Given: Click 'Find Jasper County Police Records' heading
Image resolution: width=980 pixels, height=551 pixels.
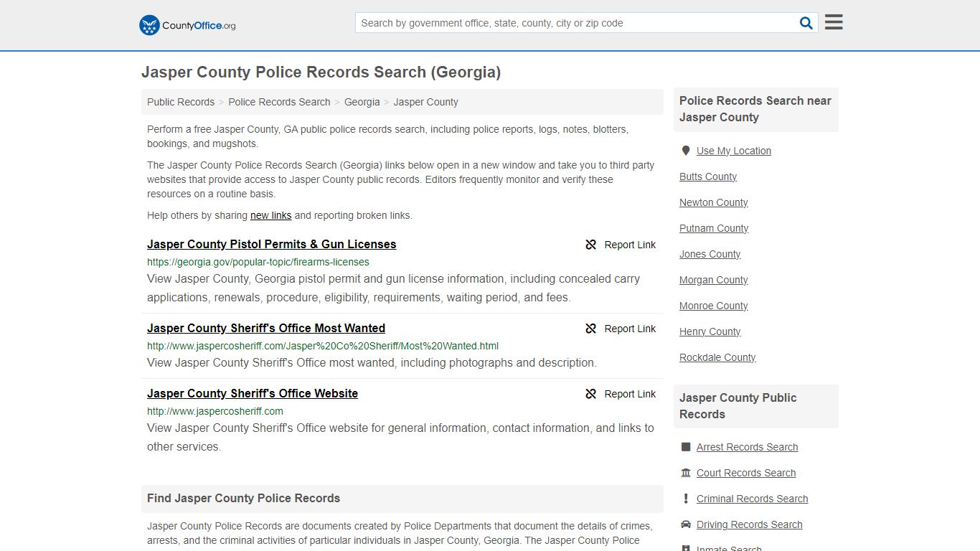Looking at the screenshot, I should click(244, 498).
